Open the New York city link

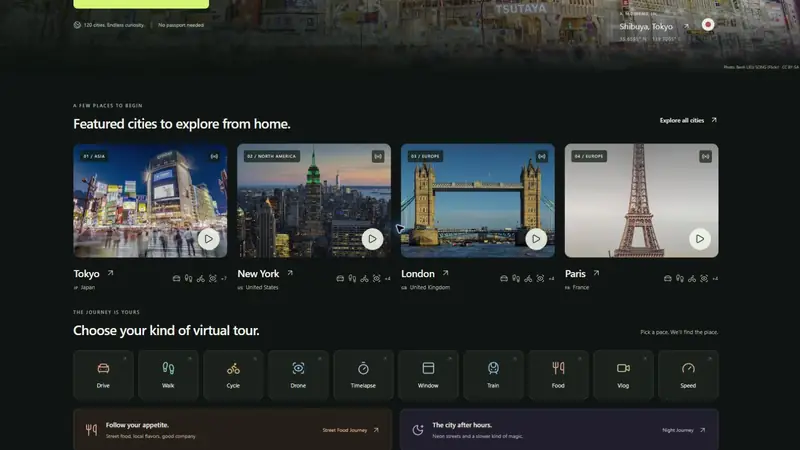coord(265,273)
